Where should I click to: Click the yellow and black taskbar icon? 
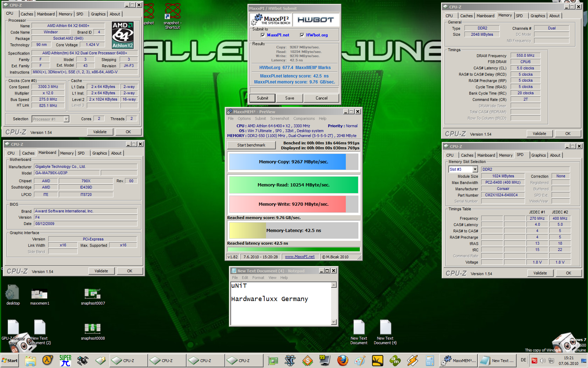click(377, 361)
